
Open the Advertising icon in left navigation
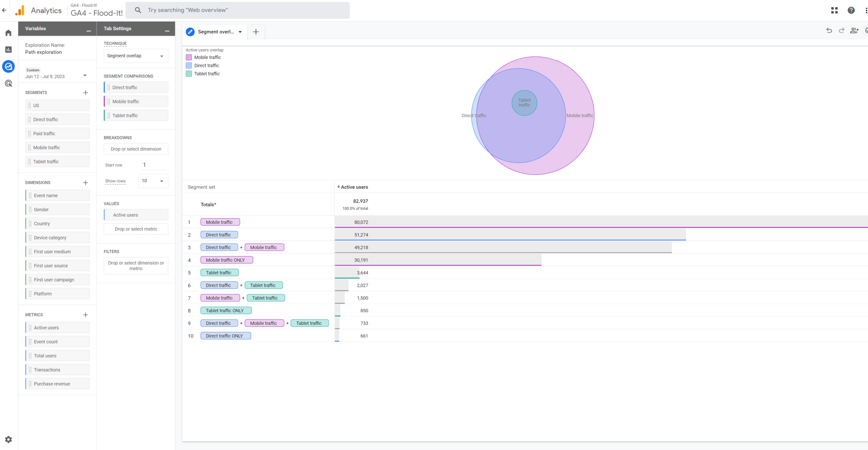pyautogui.click(x=8, y=84)
